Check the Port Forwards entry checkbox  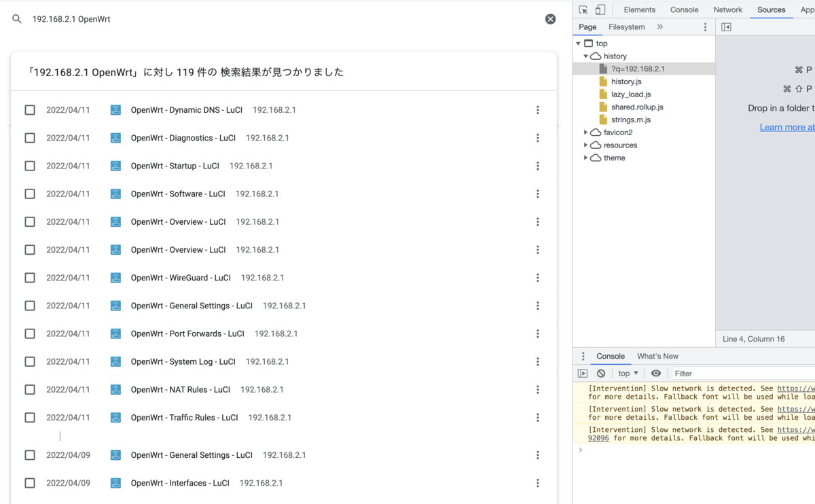pos(30,334)
